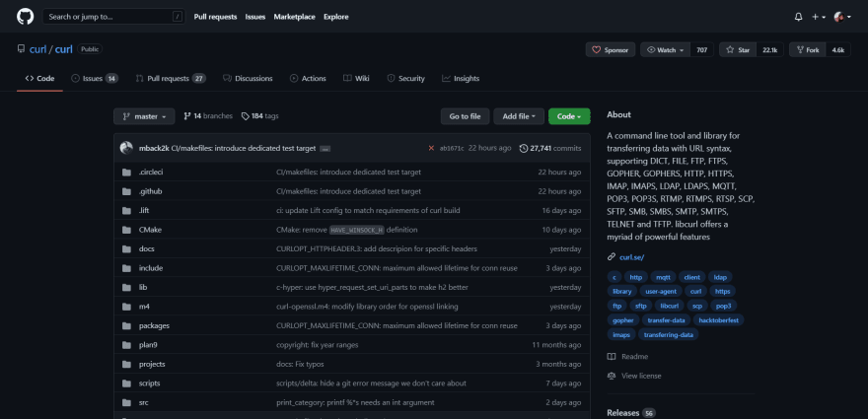Open Marketplace in top navigation
868x419 pixels.
(x=295, y=17)
